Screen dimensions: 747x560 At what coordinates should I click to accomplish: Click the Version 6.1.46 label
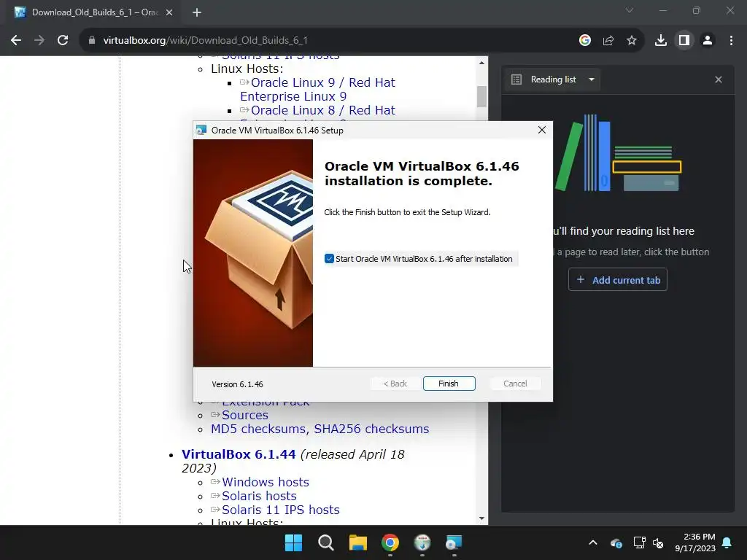coord(237,384)
